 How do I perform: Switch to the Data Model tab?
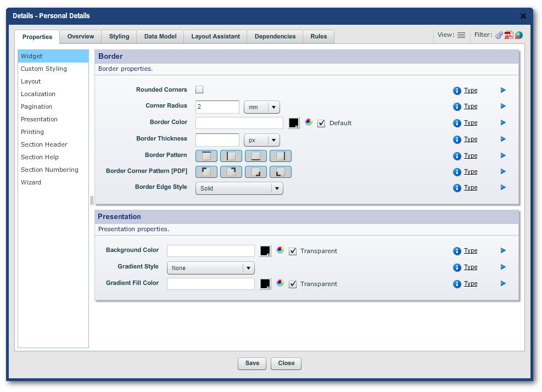point(160,36)
